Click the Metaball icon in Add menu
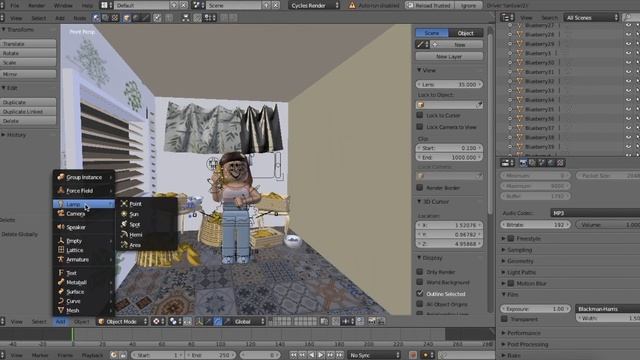 coord(61,282)
